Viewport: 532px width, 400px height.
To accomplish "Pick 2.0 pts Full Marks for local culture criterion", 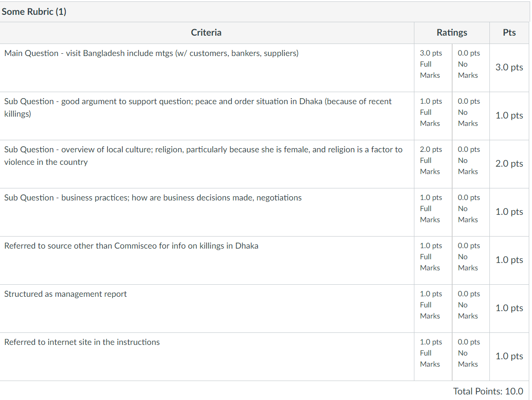I will [433, 164].
